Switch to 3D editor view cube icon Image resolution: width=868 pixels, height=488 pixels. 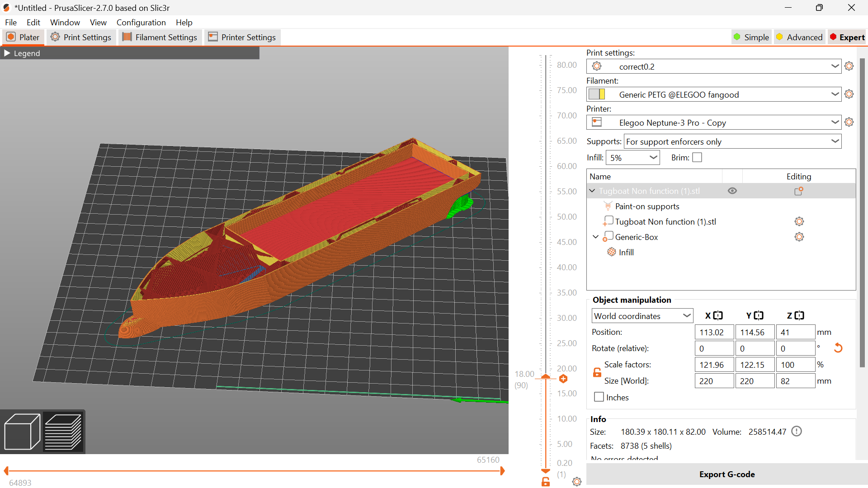[21, 431]
